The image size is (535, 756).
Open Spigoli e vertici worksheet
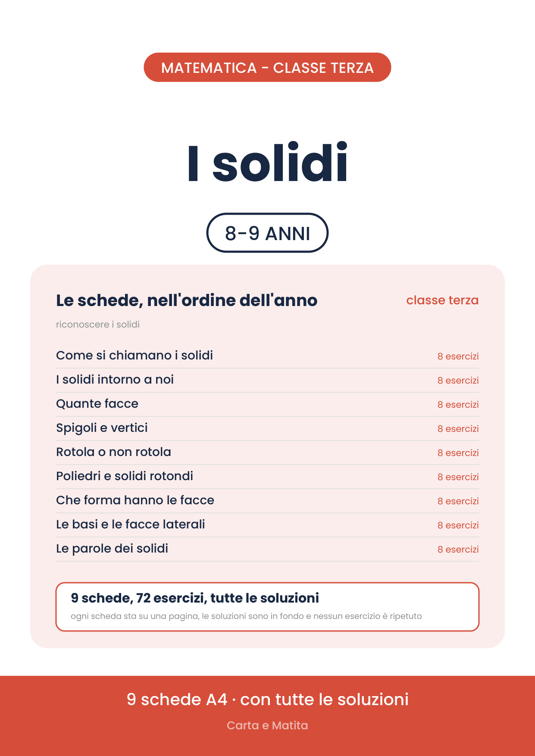(267, 428)
